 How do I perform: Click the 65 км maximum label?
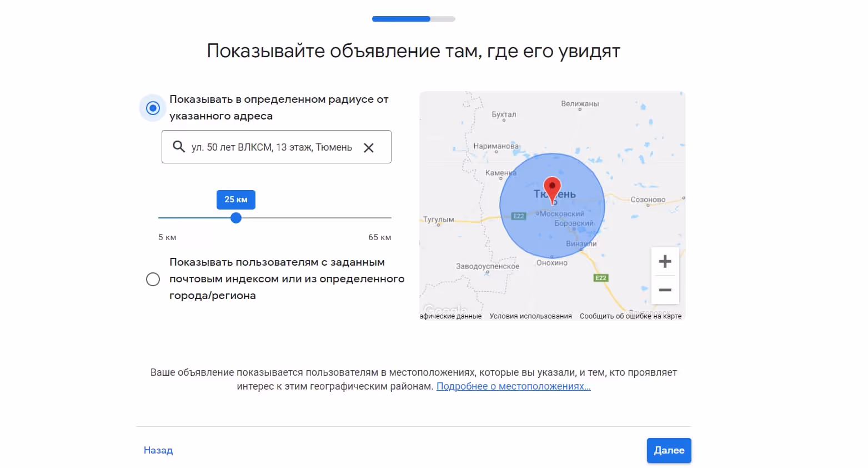tap(380, 237)
